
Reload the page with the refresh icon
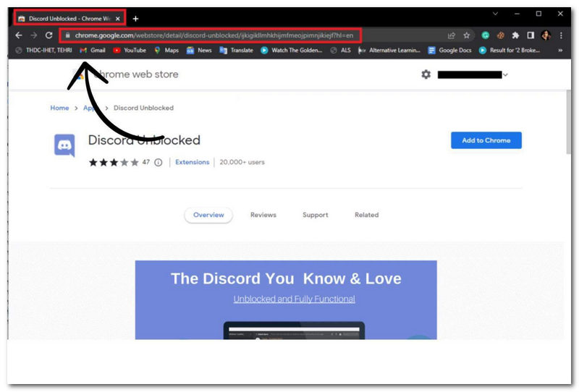[x=48, y=35]
